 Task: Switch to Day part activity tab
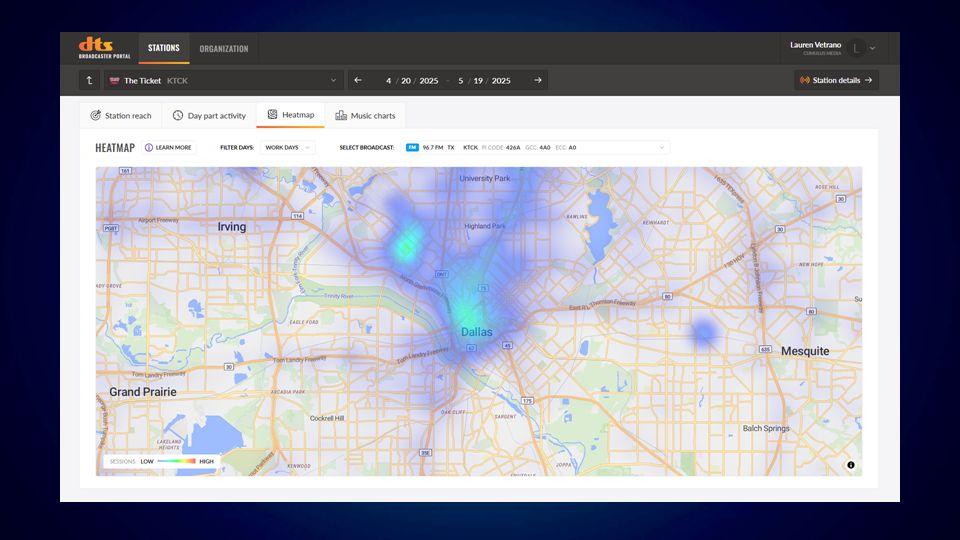pyautogui.click(x=209, y=115)
